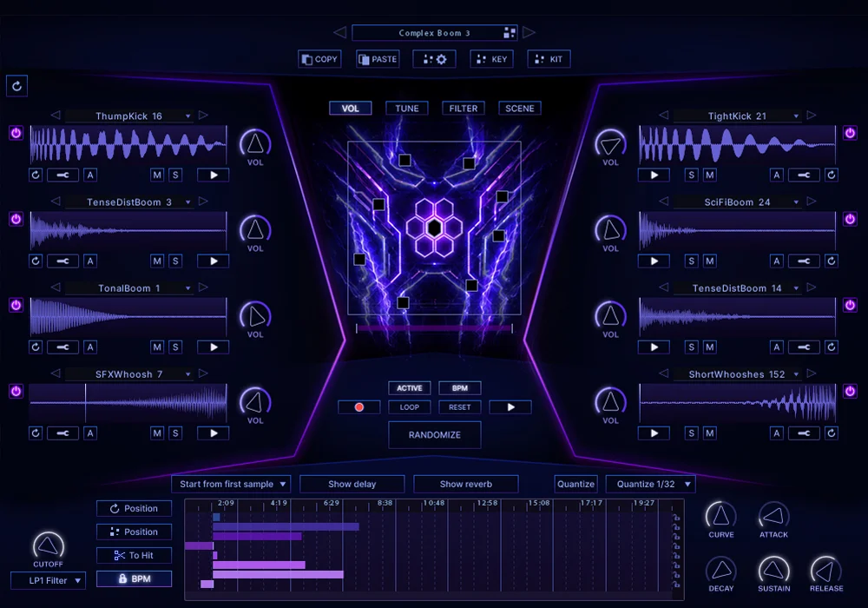Play the TightKick 21 sample

click(x=654, y=175)
